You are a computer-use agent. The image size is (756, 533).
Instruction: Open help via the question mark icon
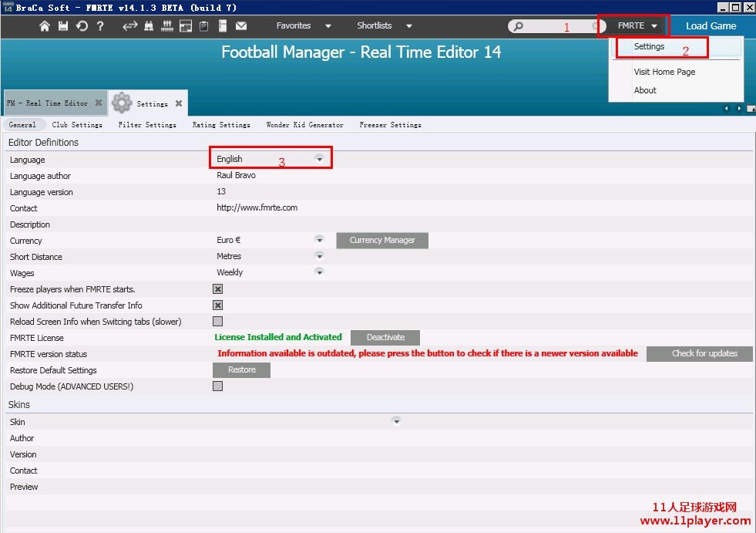100,26
